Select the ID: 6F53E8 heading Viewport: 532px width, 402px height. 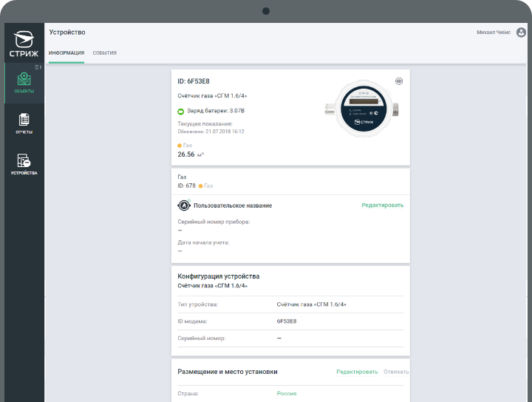point(194,81)
